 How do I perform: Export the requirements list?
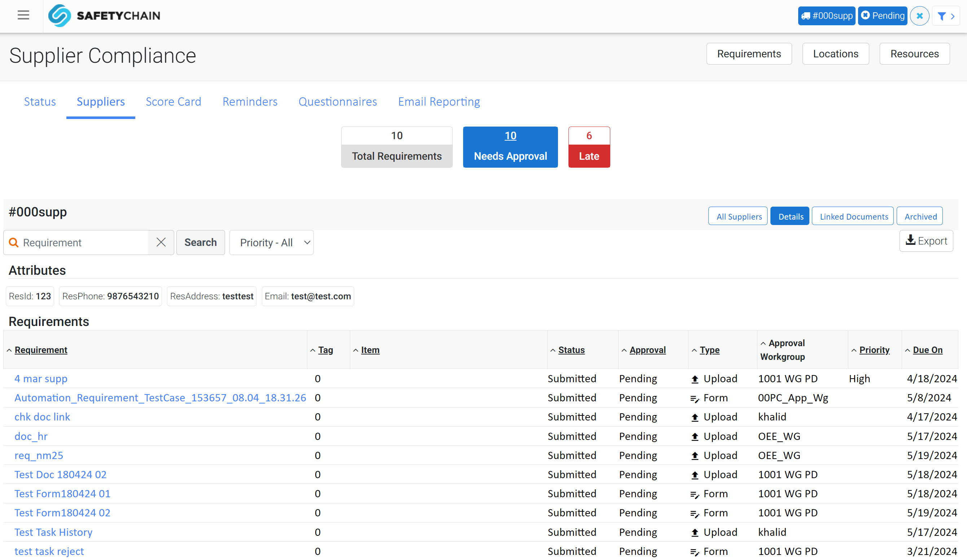(x=926, y=241)
